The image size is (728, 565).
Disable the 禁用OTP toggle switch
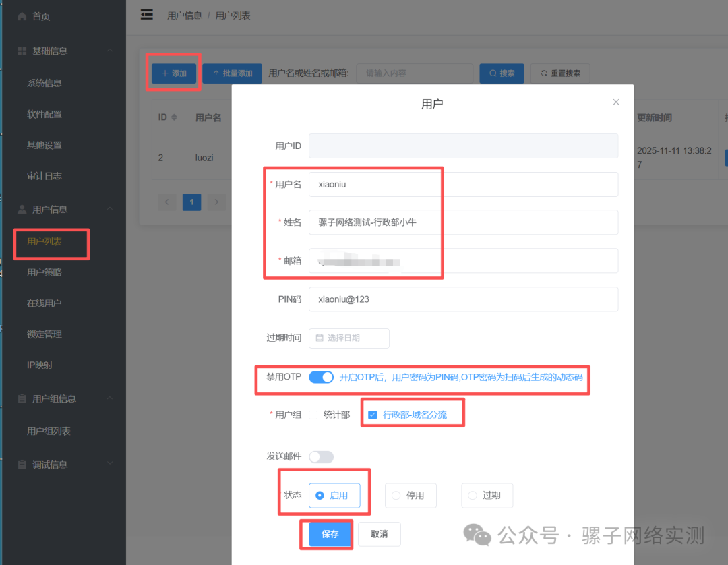pyautogui.click(x=322, y=377)
